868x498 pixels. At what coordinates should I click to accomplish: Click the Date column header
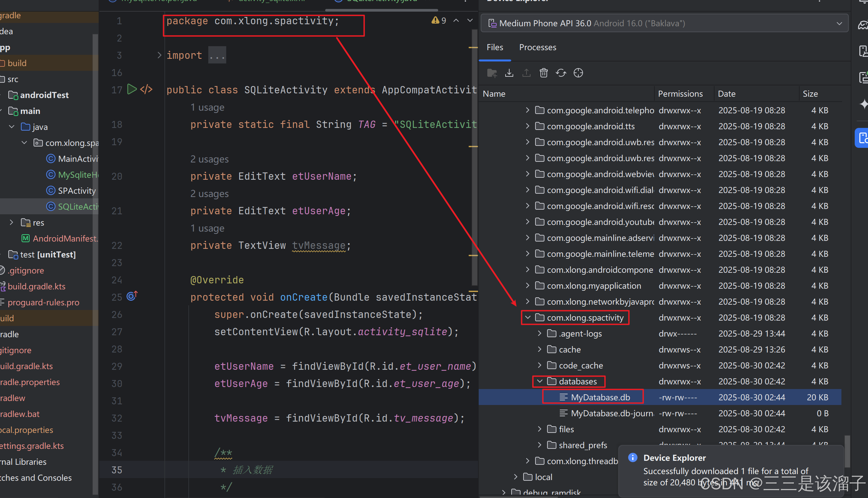tap(756, 94)
